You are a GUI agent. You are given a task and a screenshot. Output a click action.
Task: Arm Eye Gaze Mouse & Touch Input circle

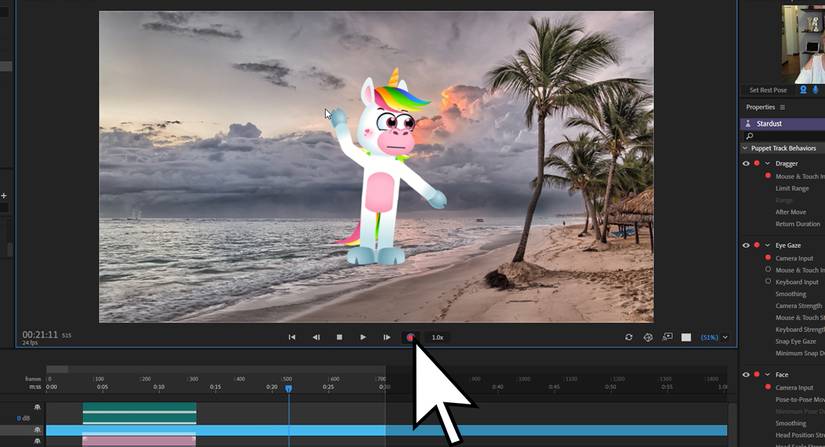[x=768, y=269]
